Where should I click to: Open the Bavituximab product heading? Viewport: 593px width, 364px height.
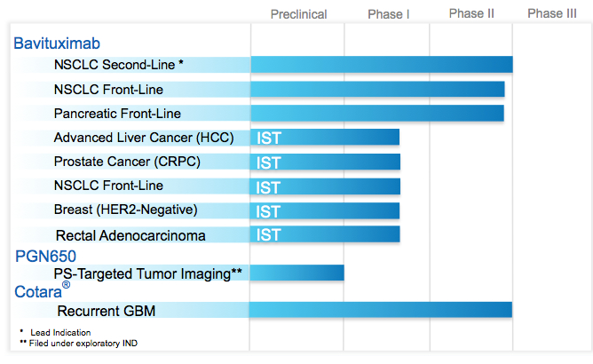click(x=57, y=44)
